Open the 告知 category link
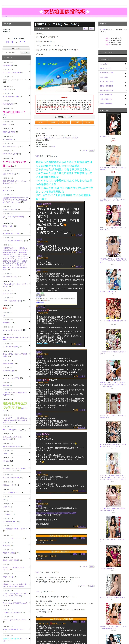Viewport: 129px width, 644px height. point(107,45)
